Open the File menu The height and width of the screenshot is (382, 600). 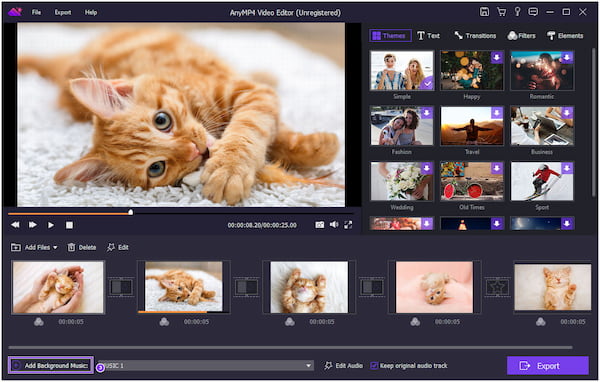36,12
